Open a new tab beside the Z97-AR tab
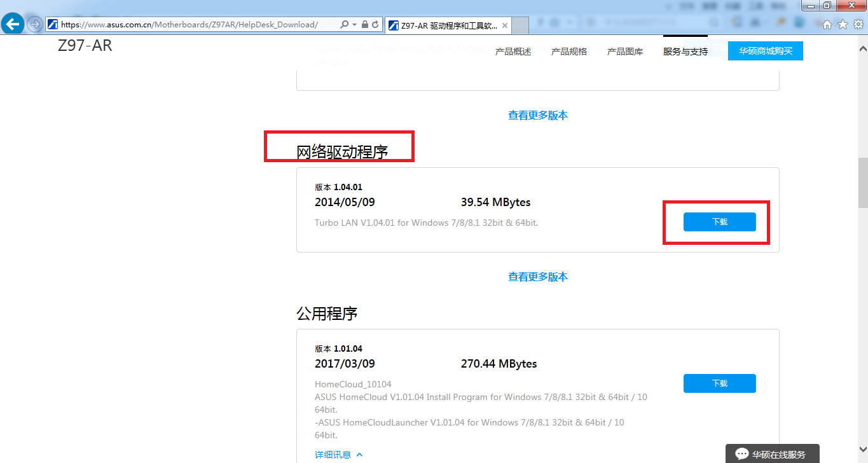This screenshot has height=463, width=868. 520,25
